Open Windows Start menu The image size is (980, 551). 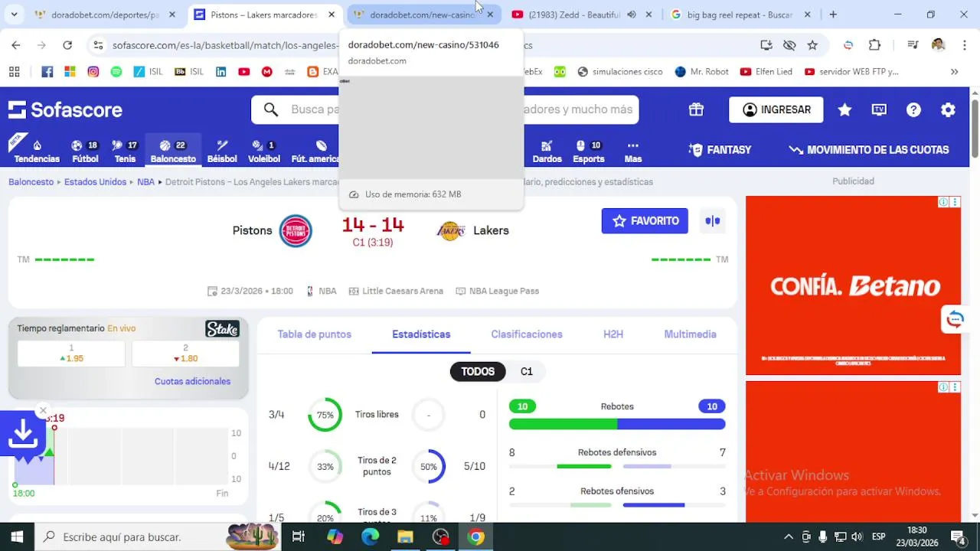pyautogui.click(x=17, y=537)
